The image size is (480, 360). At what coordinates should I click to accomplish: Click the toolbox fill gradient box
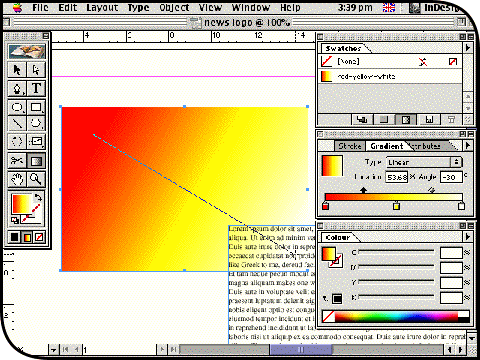21,204
